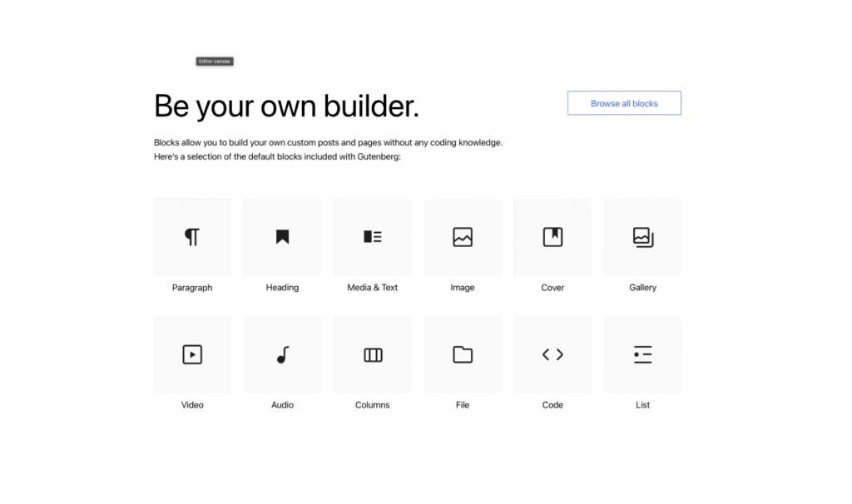Click the Cover label
Screen dimensions: 852x504
(x=552, y=288)
